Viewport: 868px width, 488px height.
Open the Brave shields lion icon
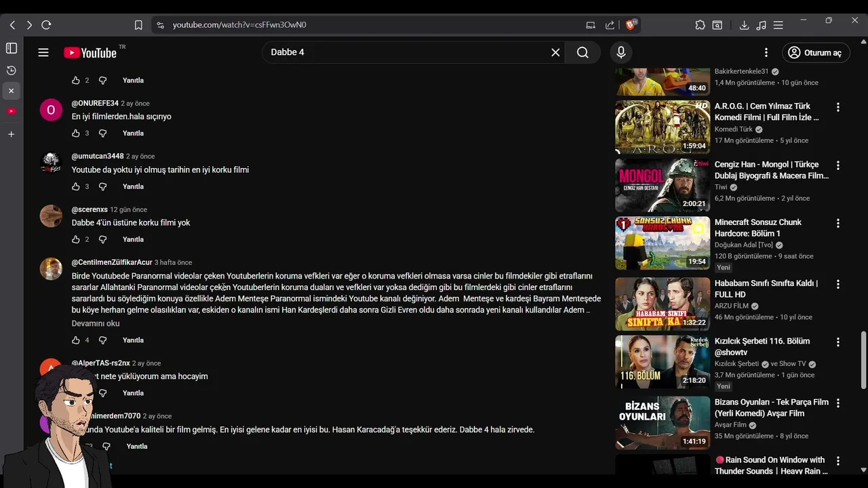631,25
